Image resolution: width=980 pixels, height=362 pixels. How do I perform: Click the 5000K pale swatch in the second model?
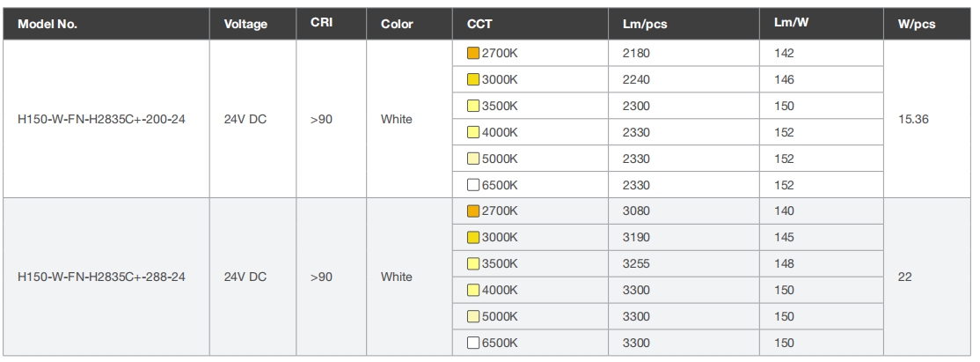(473, 316)
